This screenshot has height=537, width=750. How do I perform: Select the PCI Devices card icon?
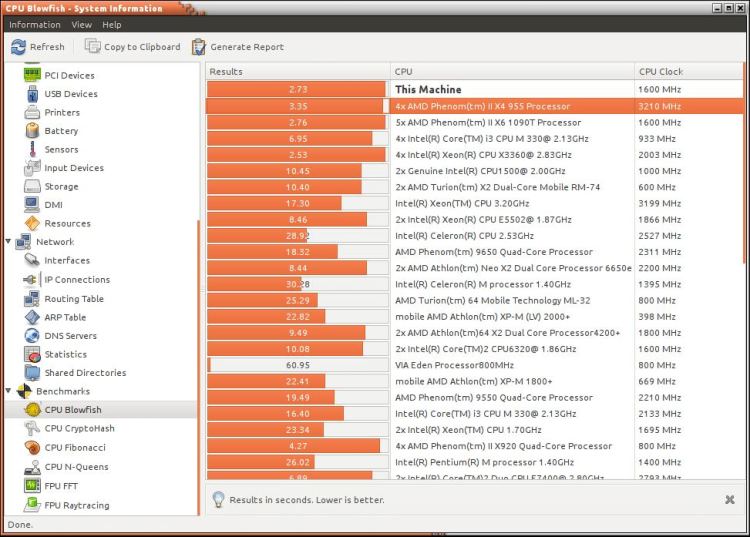click(x=32, y=75)
